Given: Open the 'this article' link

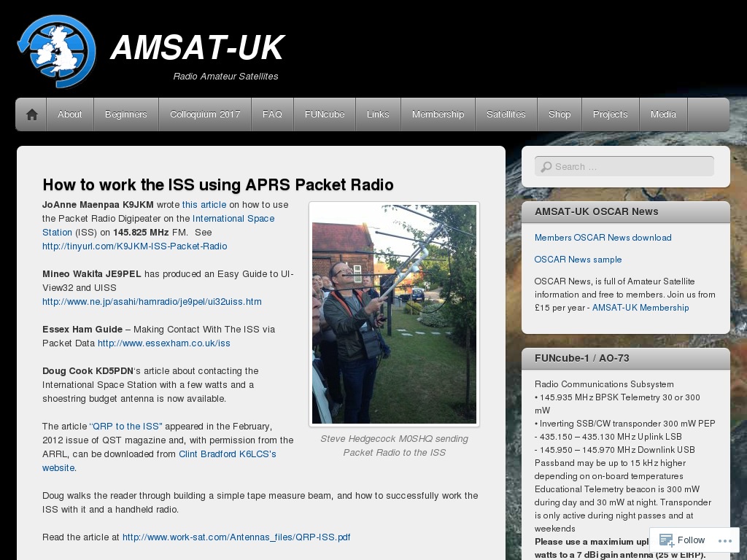Looking at the screenshot, I should (x=204, y=205).
